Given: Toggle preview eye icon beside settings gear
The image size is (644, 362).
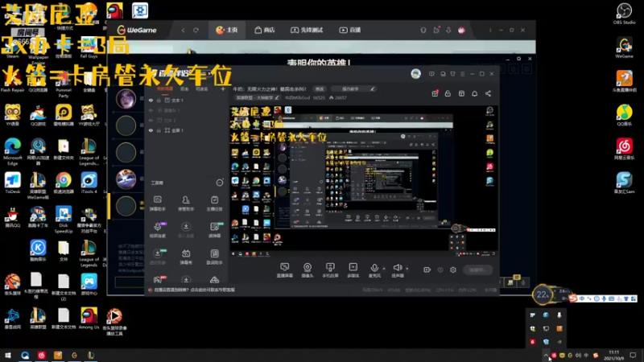Looking at the screenshot, I should (x=440, y=269).
